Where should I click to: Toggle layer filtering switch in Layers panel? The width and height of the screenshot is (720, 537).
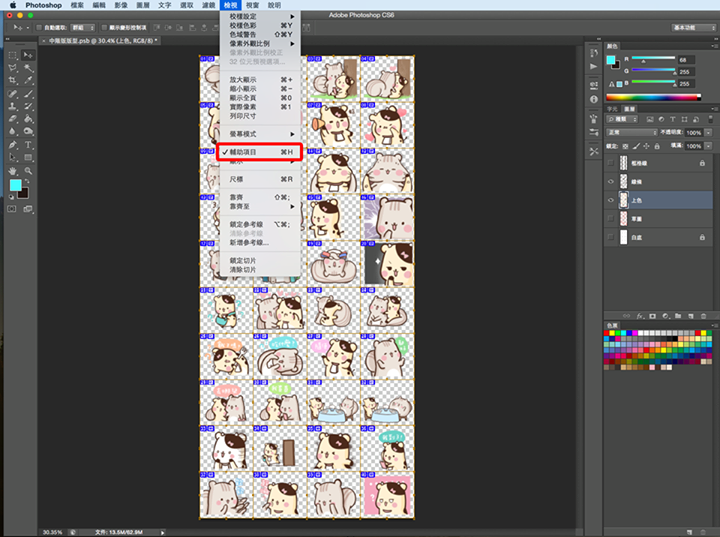pos(710,119)
